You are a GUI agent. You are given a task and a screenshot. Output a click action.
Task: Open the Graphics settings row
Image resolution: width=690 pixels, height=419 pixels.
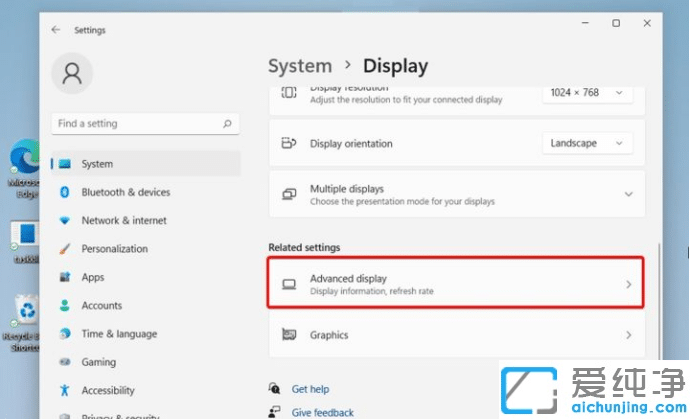tap(455, 335)
